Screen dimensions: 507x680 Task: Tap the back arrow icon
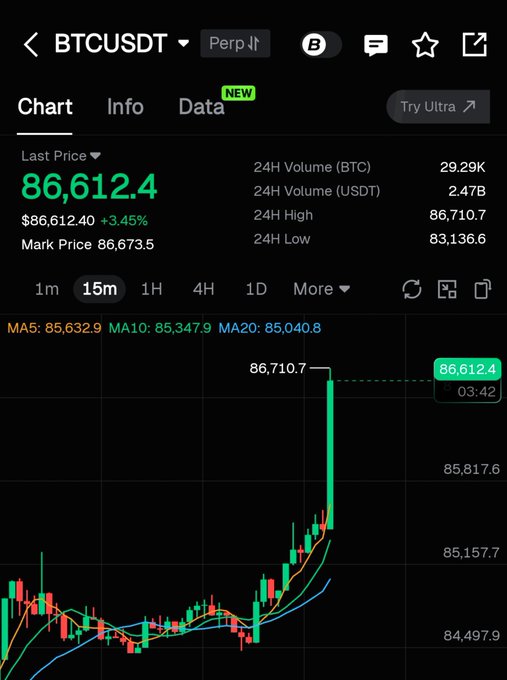tap(31, 44)
